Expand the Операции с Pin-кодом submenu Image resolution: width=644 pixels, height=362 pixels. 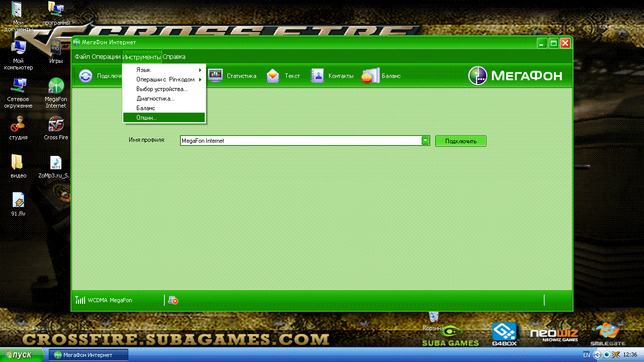(x=164, y=79)
